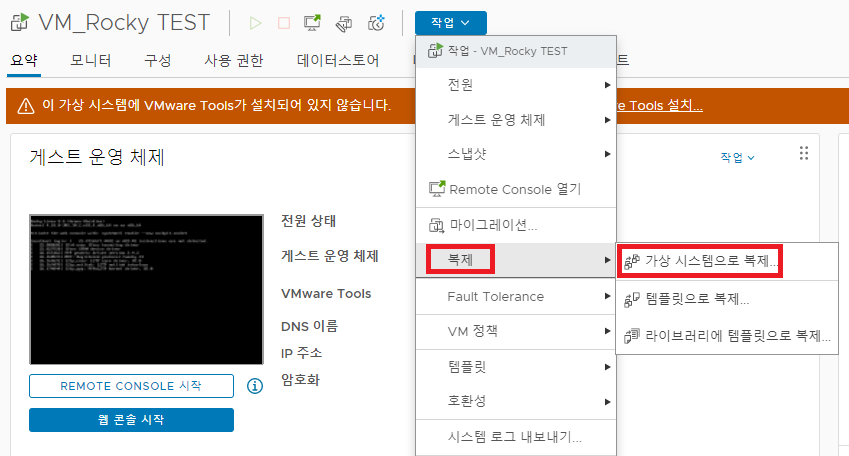Switch to the 모니터 tab
The height and width of the screenshot is (456, 849).
point(90,61)
